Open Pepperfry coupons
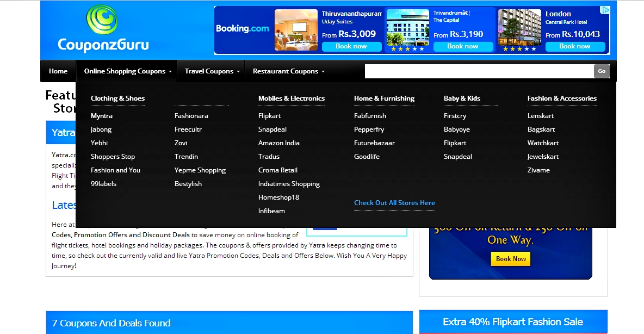This screenshot has width=644, height=334. [x=369, y=129]
